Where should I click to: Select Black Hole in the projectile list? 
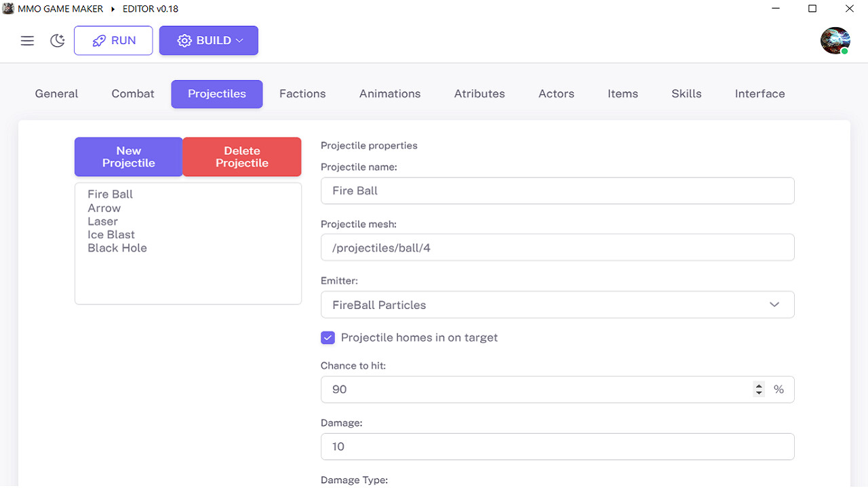(117, 247)
